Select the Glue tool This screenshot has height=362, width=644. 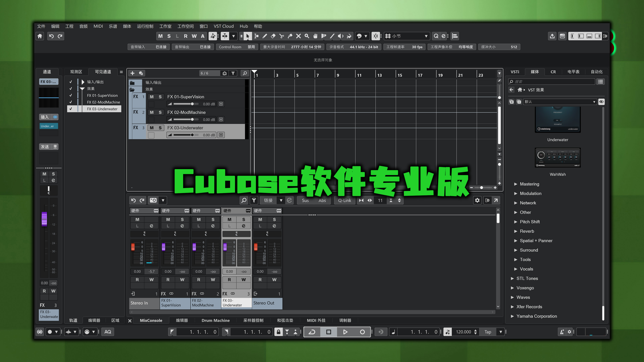click(290, 36)
